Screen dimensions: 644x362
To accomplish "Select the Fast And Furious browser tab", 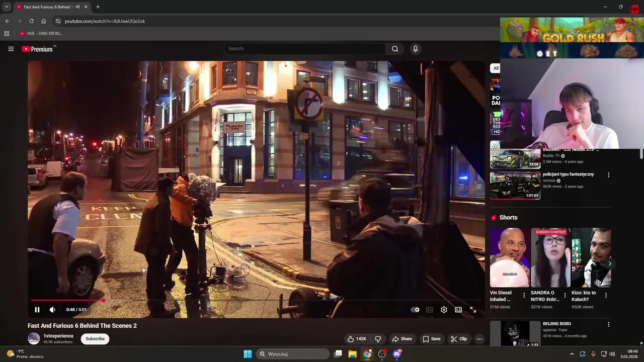I will pos(48,7).
